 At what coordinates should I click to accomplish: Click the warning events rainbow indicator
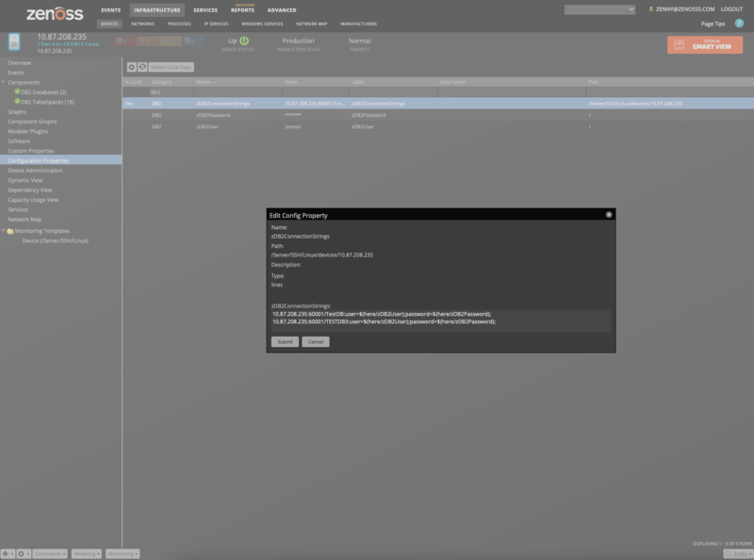pos(170,41)
